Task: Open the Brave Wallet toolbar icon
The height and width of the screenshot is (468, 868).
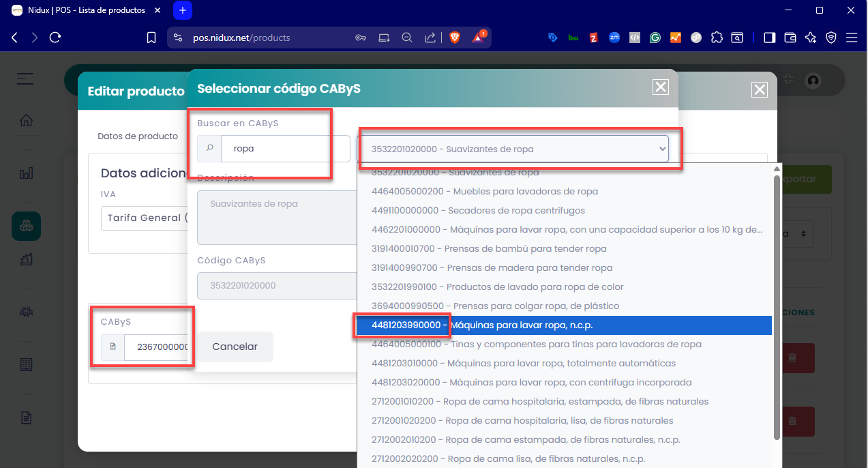Action: [790, 38]
